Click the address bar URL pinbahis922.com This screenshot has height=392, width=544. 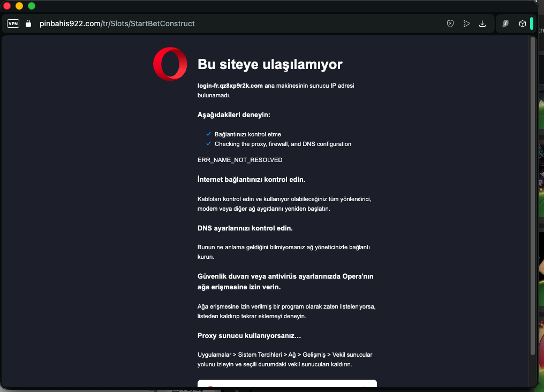(x=117, y=24)
